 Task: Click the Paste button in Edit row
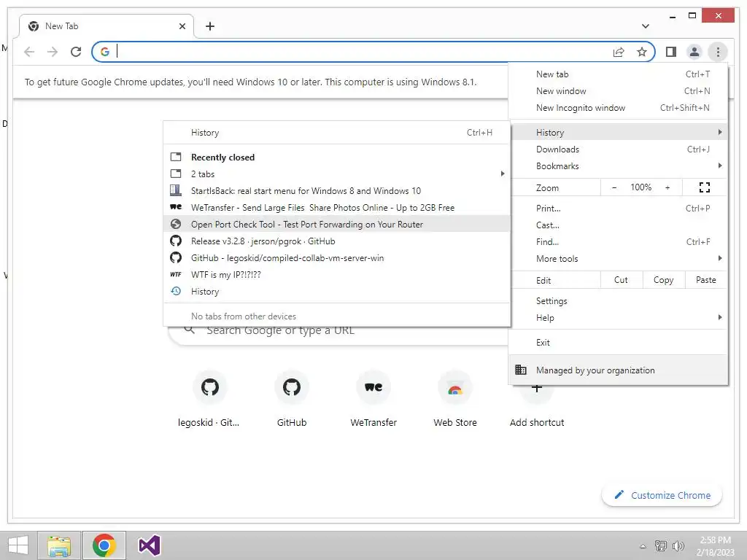click(x=705, y=280)
